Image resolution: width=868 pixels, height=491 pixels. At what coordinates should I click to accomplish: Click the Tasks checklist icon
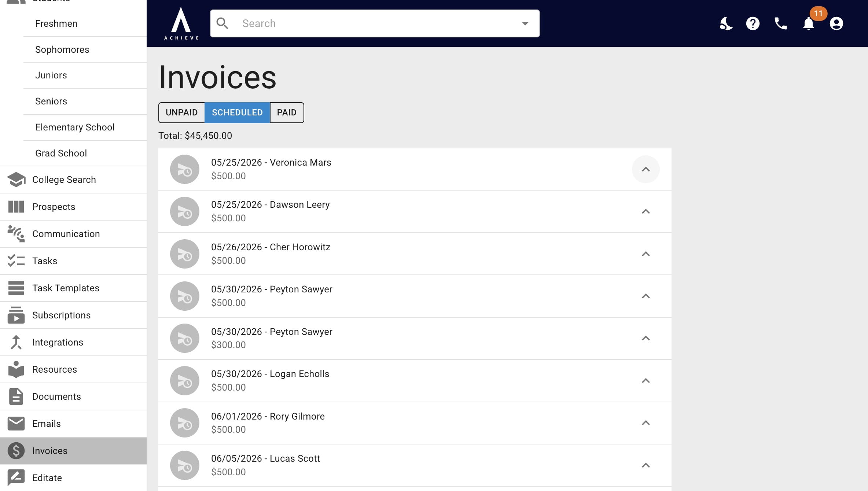(x=16, y=261)
